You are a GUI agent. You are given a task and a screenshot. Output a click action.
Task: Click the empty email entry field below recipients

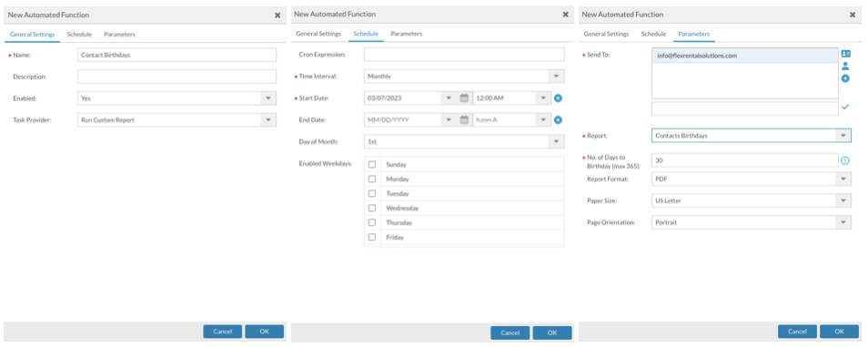744,108
